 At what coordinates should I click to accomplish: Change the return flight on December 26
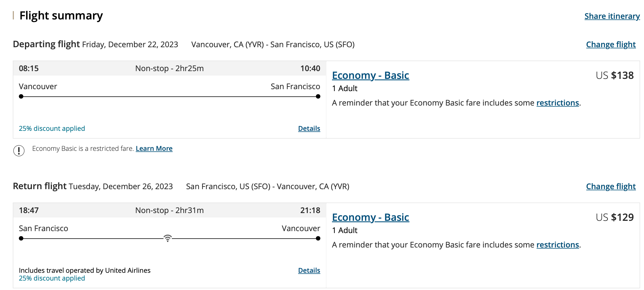tap(611, 186)
